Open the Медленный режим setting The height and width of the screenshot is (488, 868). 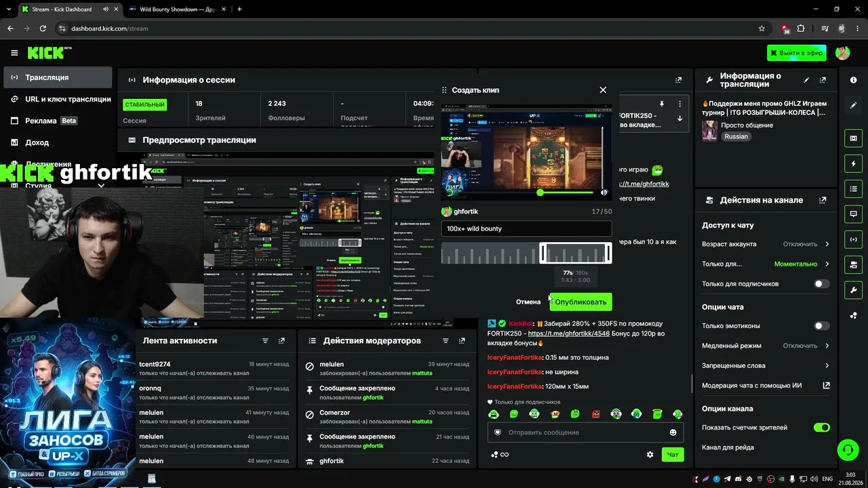(x=766, y=346)
